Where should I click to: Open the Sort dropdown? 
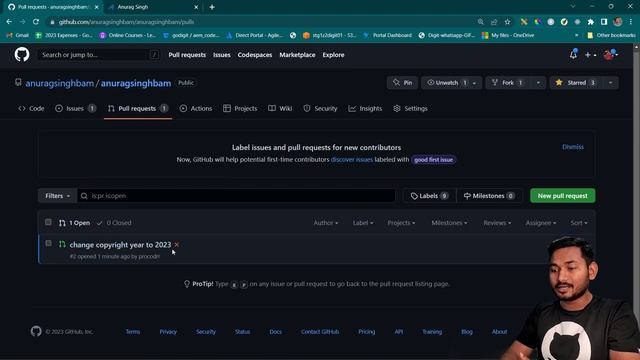(x=579, y=223)
